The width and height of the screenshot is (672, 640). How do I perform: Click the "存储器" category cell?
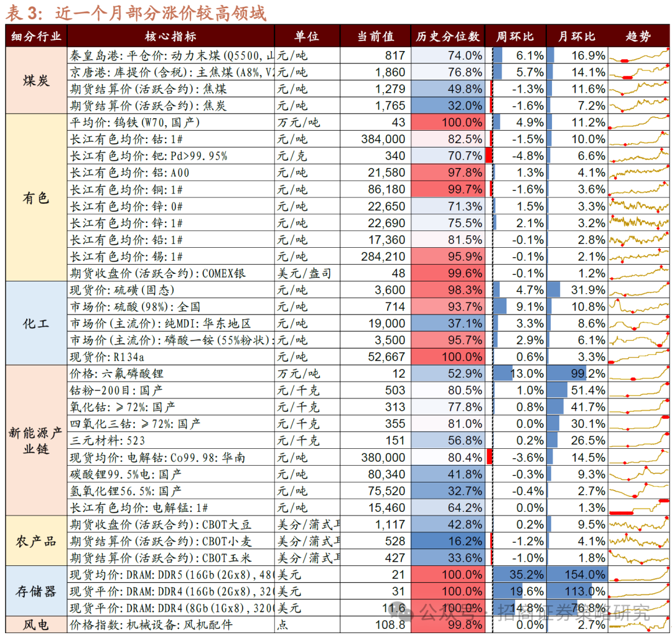click(36, 591)
